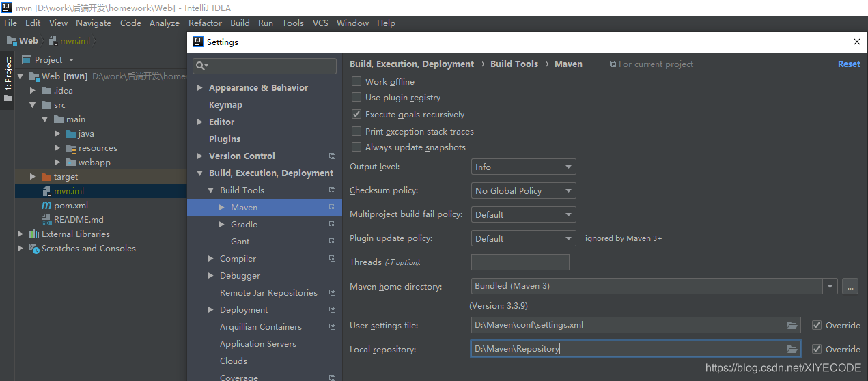Click the project-level icon beside Remote Jar Repositories
This screenshot has width=868, height=381.
point(333,293)
